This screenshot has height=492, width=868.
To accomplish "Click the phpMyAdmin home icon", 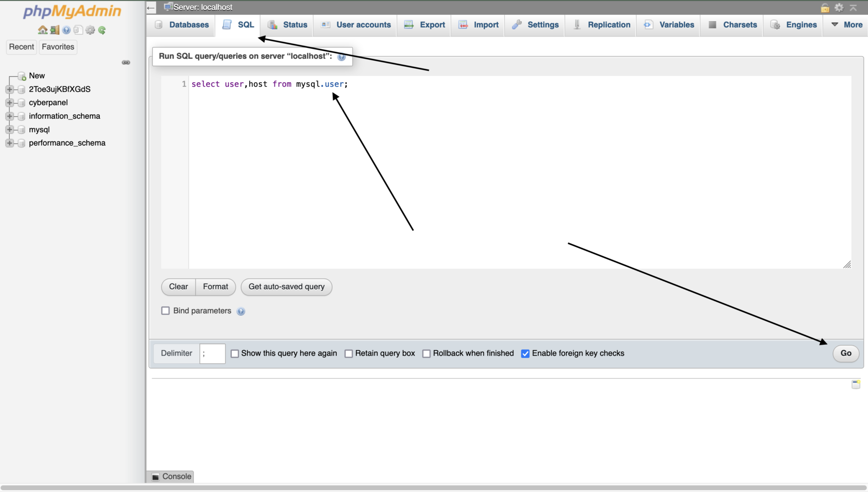I will click(42, 30).
